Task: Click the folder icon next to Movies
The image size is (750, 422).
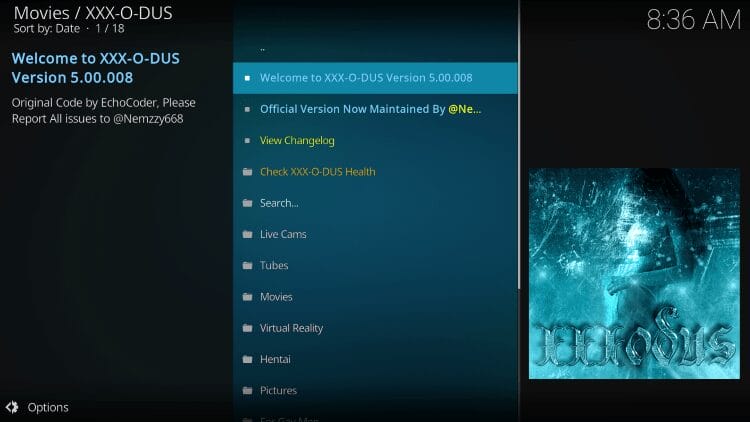Action: tap(247, 297)
